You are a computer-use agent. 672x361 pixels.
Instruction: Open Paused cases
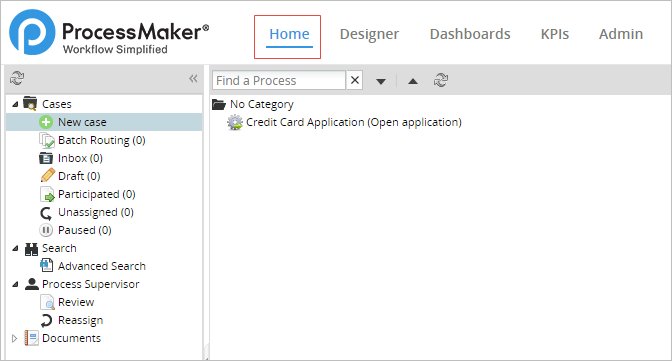84,230
